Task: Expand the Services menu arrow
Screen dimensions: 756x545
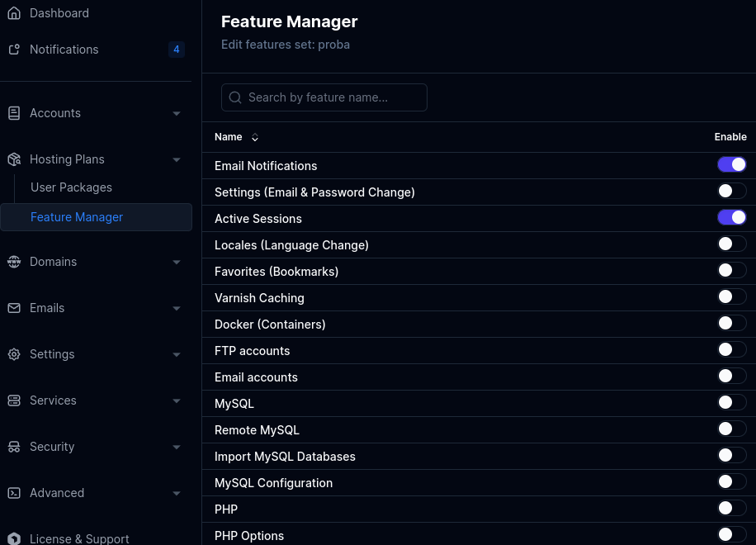Action: [x=177, y=400]
